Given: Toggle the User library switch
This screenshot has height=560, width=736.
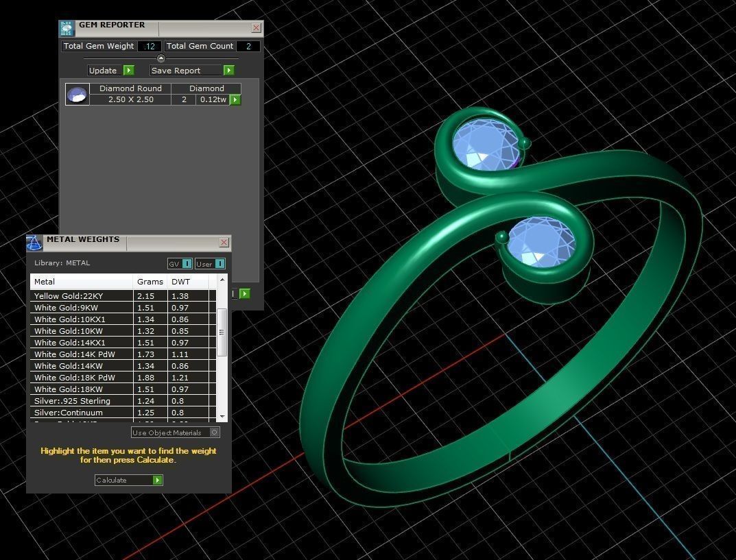Looking at the screenshot, I should tap(211, 264).
